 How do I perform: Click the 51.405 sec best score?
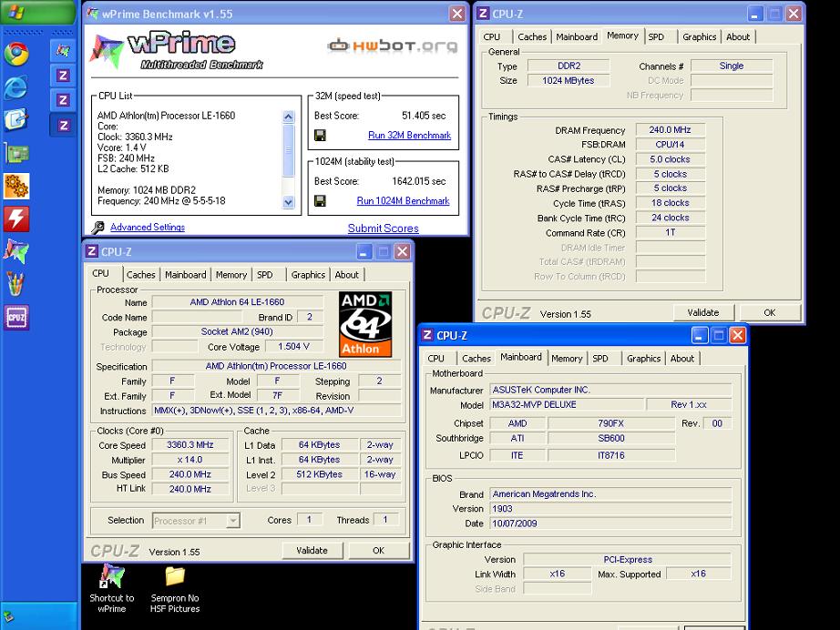[424, 116]
